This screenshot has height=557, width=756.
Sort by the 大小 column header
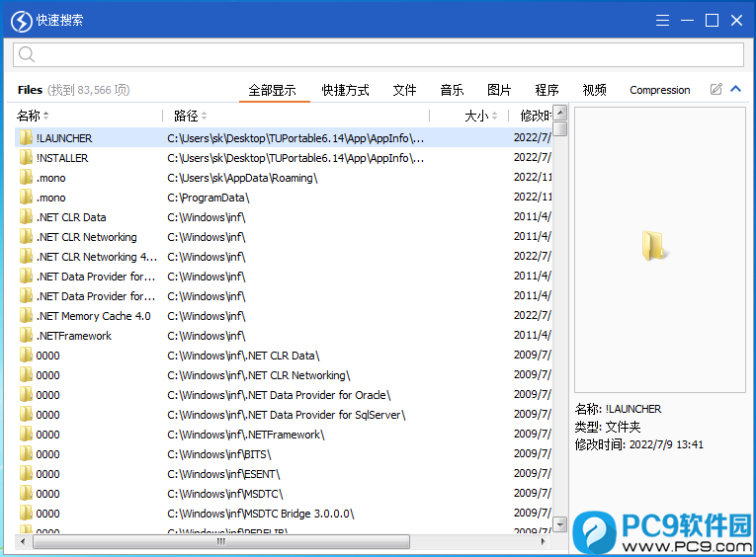click(x=476, y=116)
